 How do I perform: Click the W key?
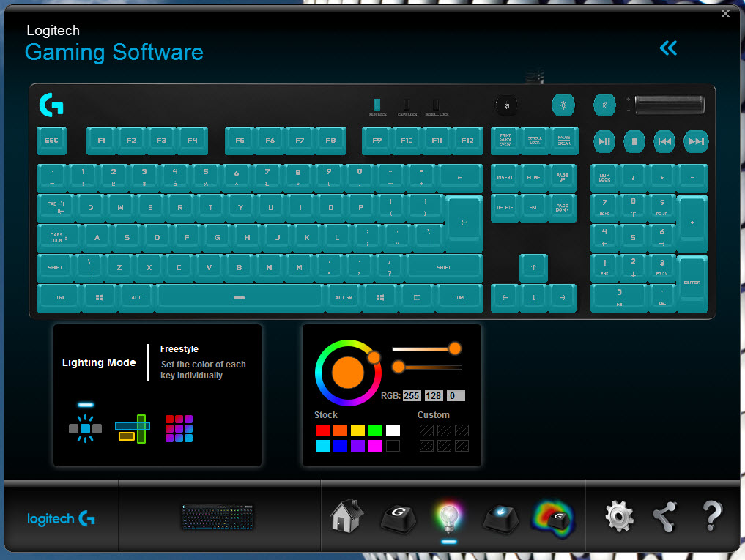(120, 208)
